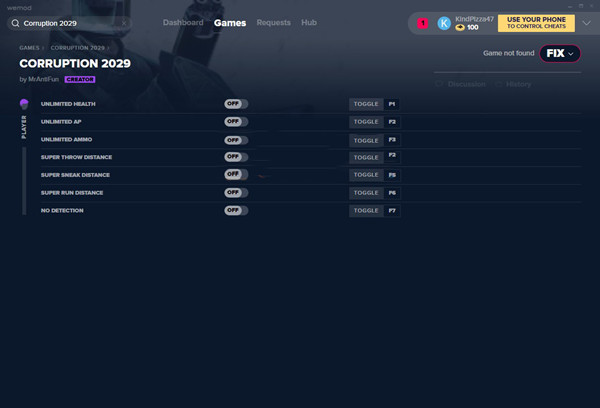Image resolution: width=600 pixels, height=408 pixels.
Task: Click the KindPizza47 profile avatar
Action: (x=444, y=23)
